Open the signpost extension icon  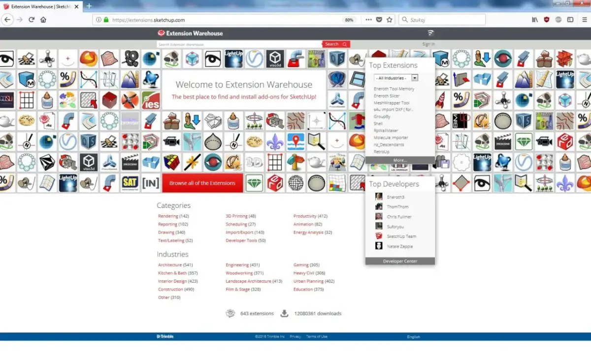coord(295,162)
